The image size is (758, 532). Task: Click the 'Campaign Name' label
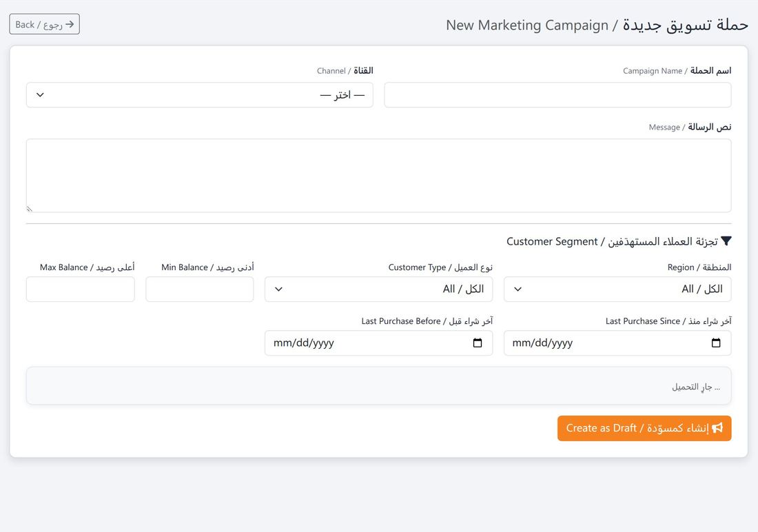[x=677, y=70]
